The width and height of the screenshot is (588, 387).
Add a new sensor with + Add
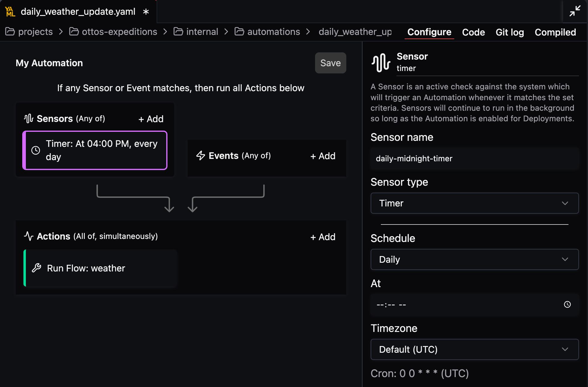point(151,119)
